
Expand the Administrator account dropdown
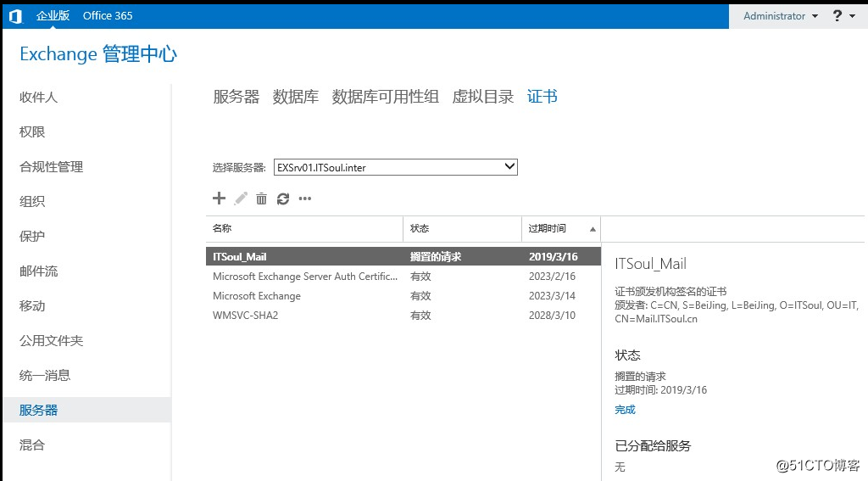(781, 16)
